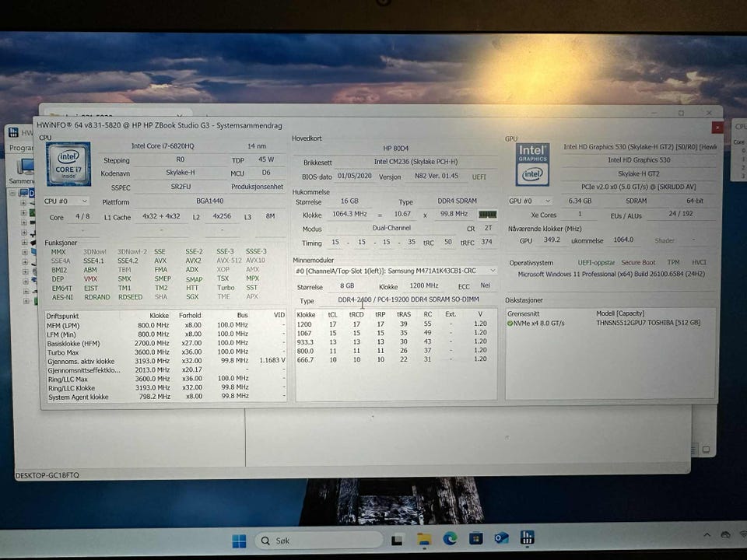Screen dimensions: 747x560
Task: Click the HWiNFO icon on the taskbar
Action: [527, 537]
